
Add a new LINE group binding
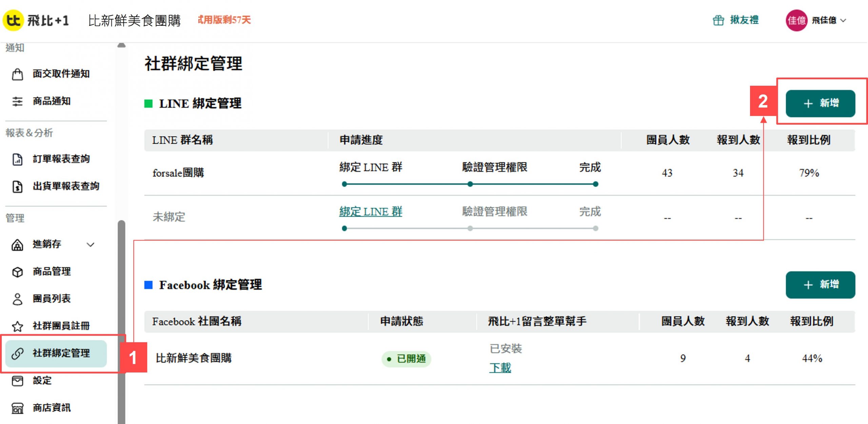tap(820, 103)
